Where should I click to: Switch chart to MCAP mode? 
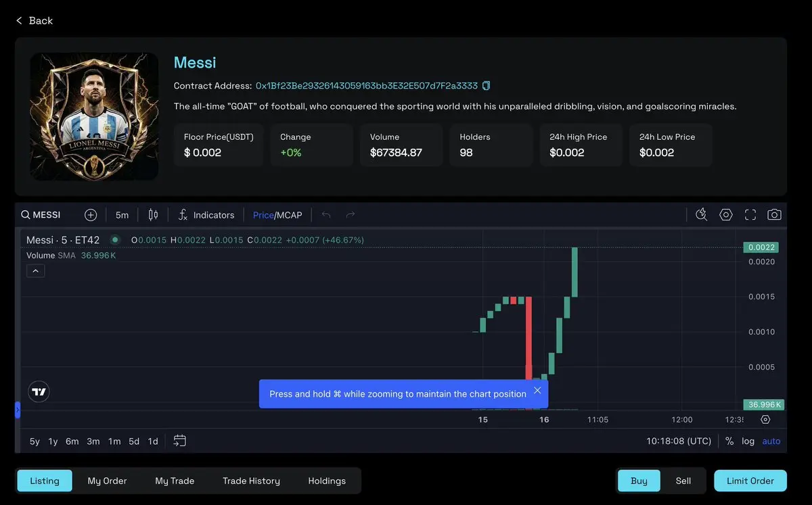(289, 215)
